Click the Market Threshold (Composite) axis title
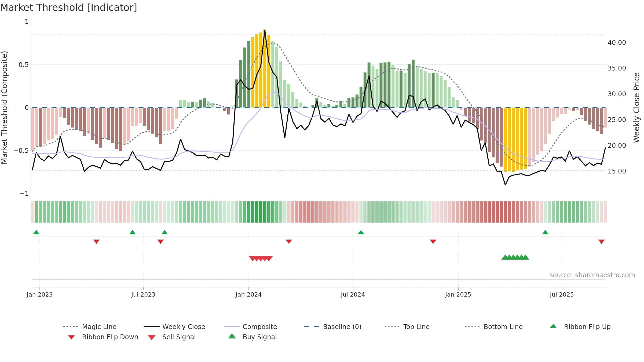644x362 pixels. coord(4,107)
